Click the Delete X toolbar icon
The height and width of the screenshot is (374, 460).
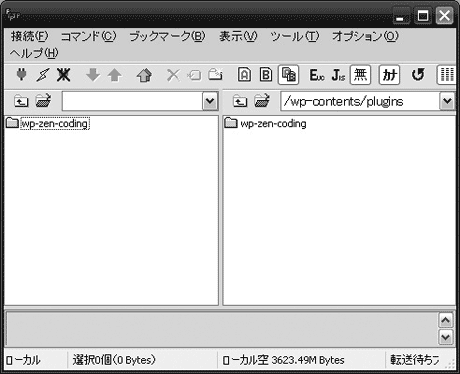173,75
